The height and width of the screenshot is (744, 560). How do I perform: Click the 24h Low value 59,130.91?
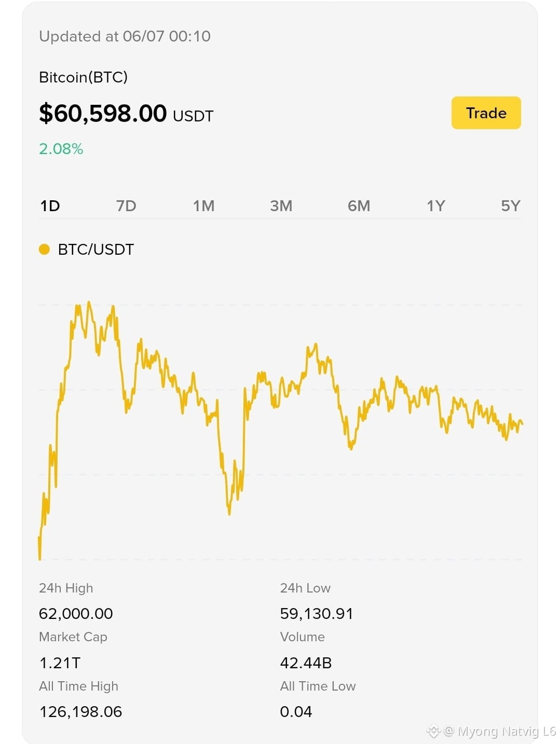[317, 614]
